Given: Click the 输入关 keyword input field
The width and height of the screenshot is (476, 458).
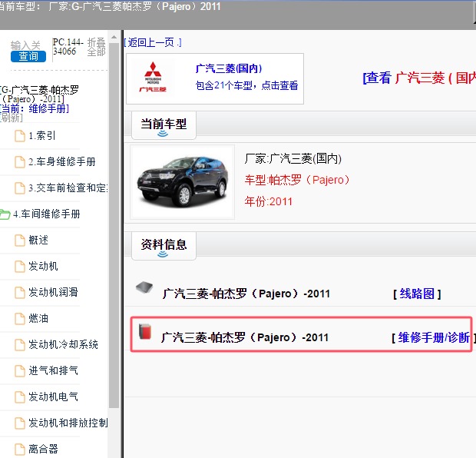Looking at the screenshot, I should 25,45.
